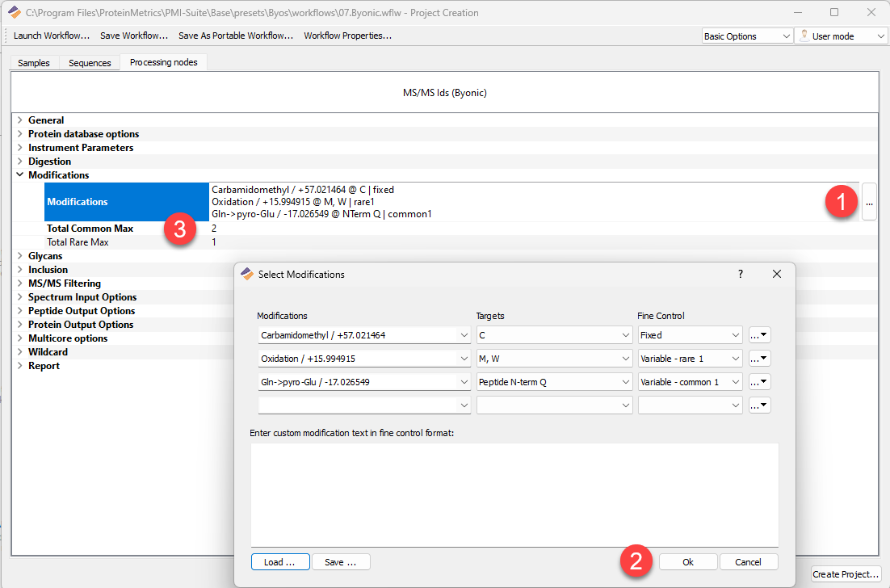Click in the custom modification text area
Viewport: 890px width, 588px height.
[x=514, y=495]
